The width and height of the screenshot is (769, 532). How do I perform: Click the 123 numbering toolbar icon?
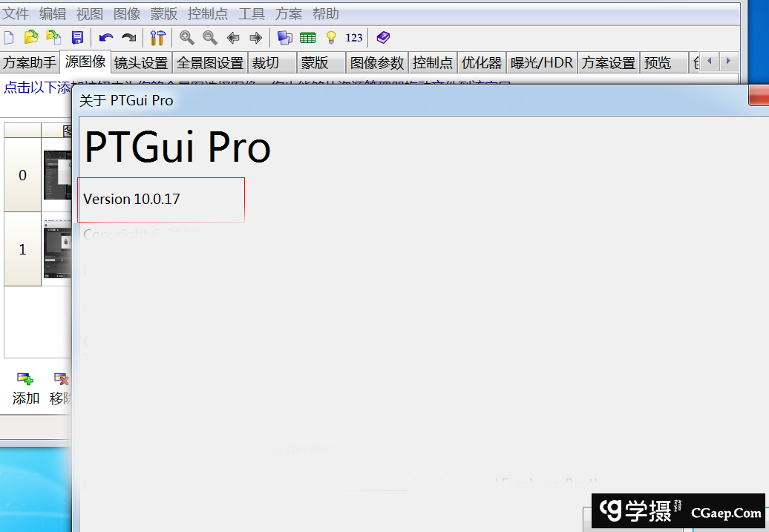(354, 38)
